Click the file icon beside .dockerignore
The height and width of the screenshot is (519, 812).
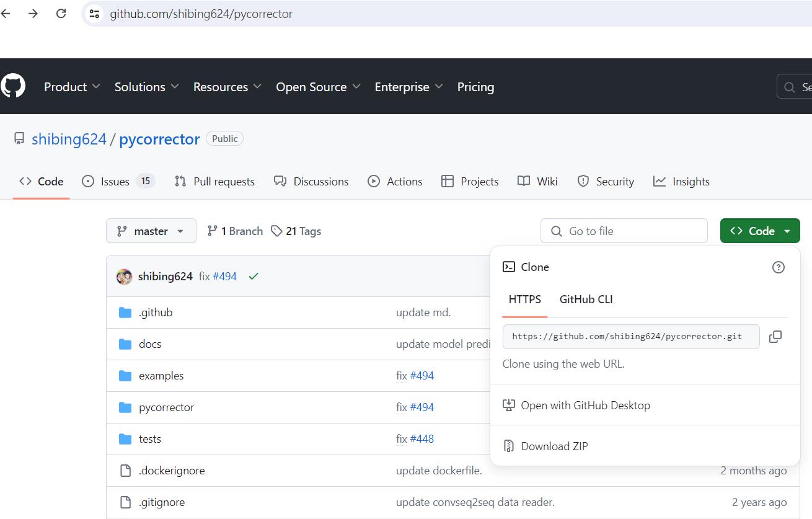[x=125, y=471]
